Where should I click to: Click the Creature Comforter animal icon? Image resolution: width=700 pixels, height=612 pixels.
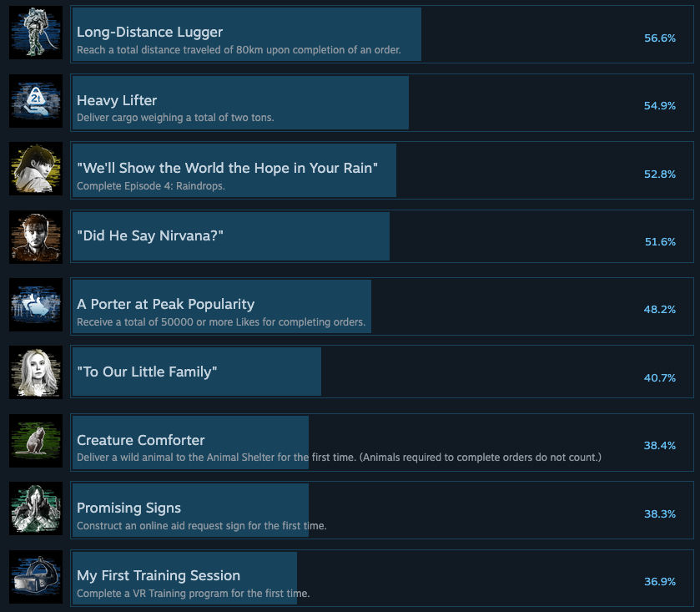(36, 441)
